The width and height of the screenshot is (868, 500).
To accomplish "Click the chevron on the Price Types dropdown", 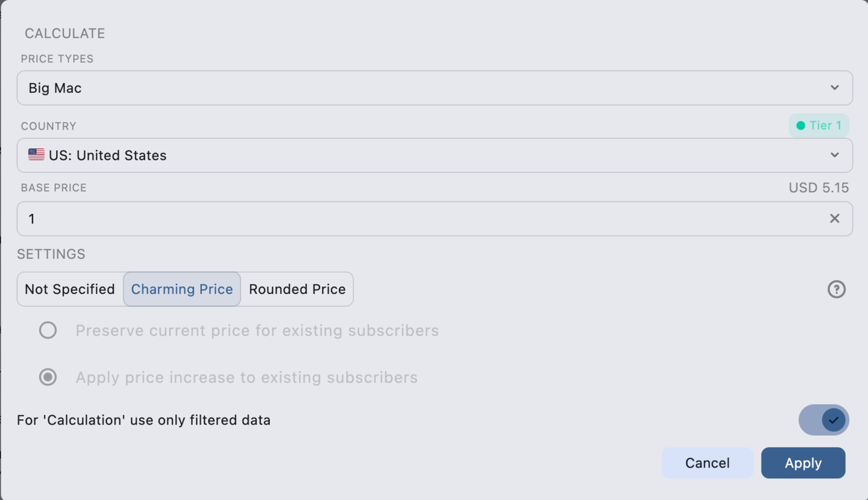I will [835, 87].
